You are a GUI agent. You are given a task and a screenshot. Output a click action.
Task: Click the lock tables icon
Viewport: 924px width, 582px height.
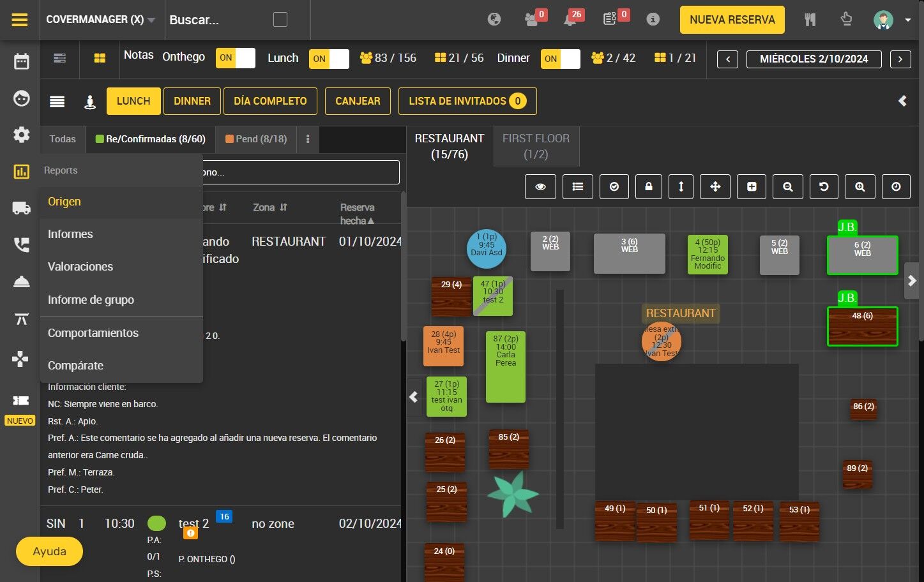[x=649, y=186]
